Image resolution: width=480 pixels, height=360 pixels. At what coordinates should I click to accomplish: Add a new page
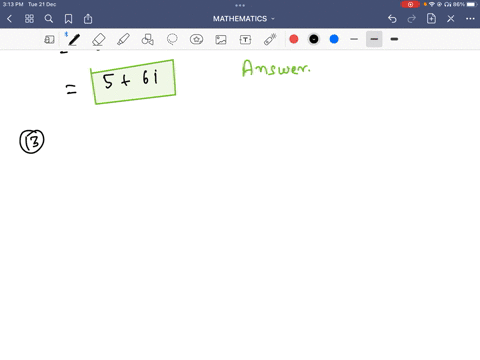431,19
